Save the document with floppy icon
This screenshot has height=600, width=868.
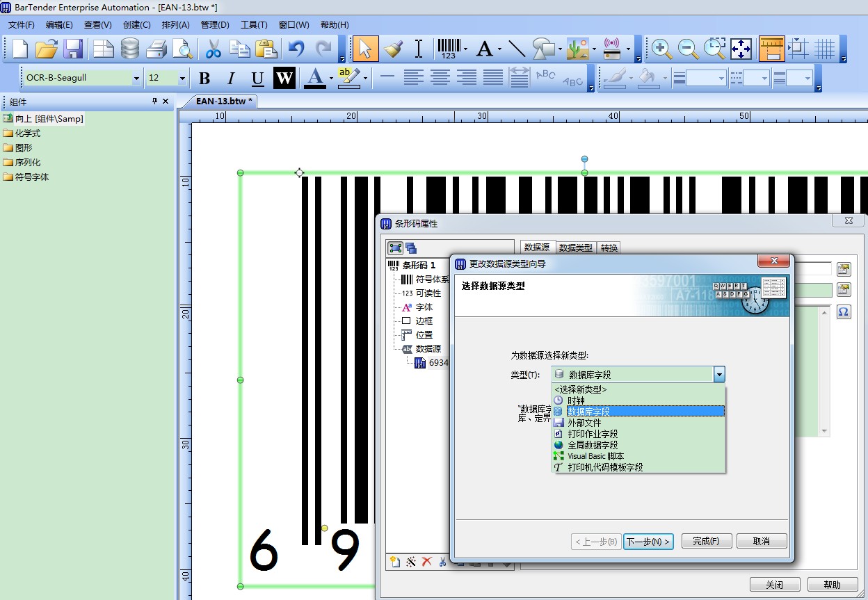pos(73,49)
